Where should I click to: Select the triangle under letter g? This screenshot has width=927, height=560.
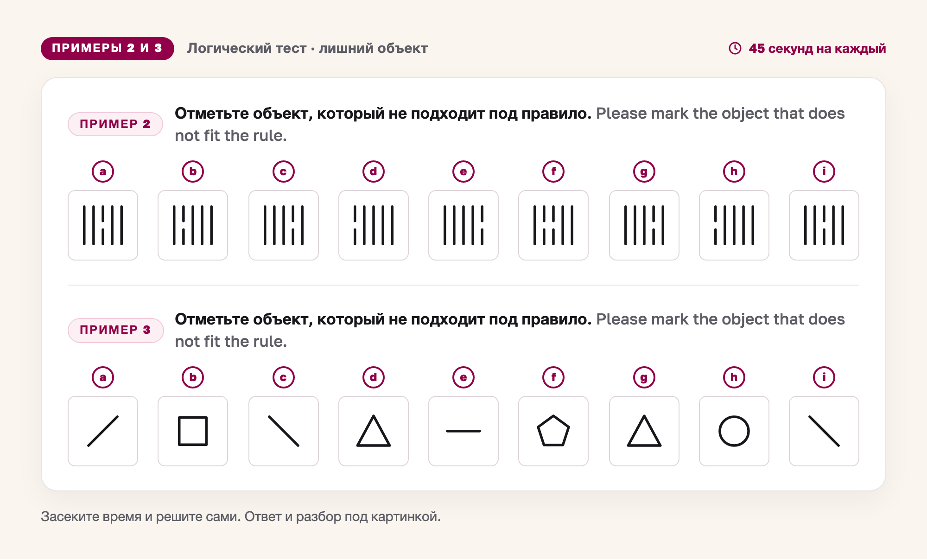644,431
